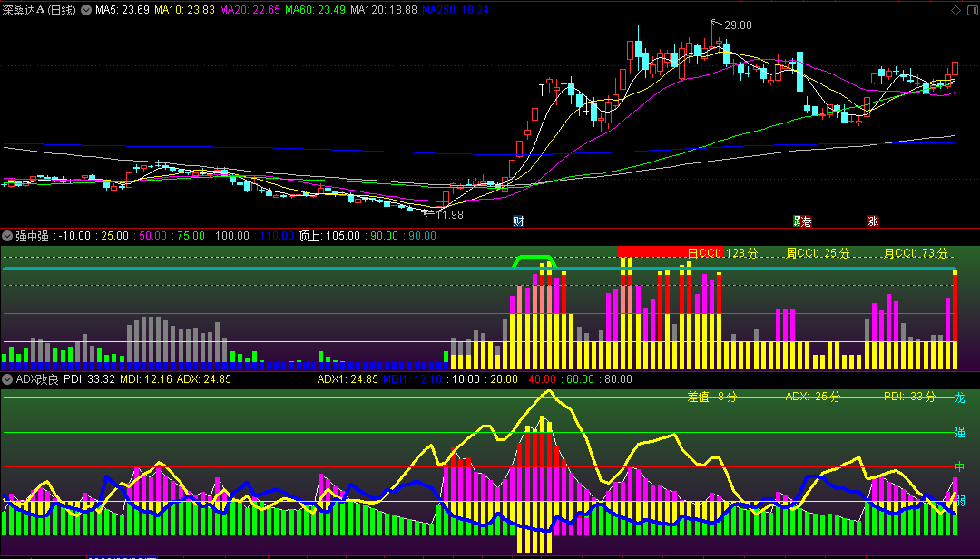This screenshot has width=980, height=559.
Task: Click the green 跌 arrow marker icon
Action: pyautogui.click(x=797, y=221)
